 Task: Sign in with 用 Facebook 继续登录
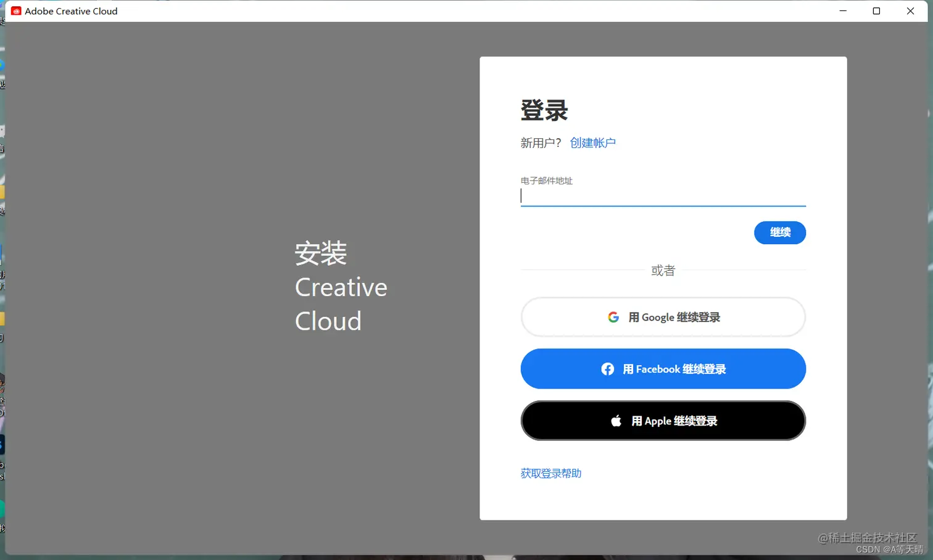[x=663, y=369]
